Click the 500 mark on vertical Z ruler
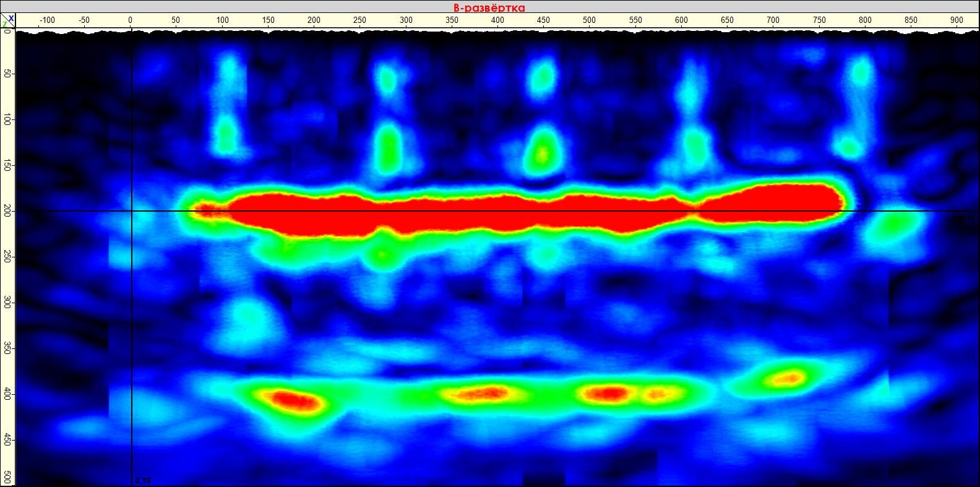 pos(7,478)
